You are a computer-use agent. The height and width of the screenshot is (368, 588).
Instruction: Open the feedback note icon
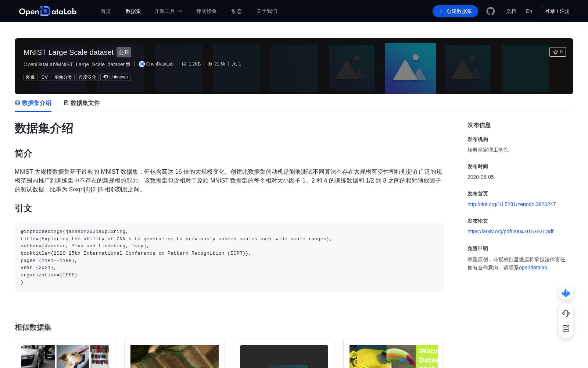[x=566, y=328]
